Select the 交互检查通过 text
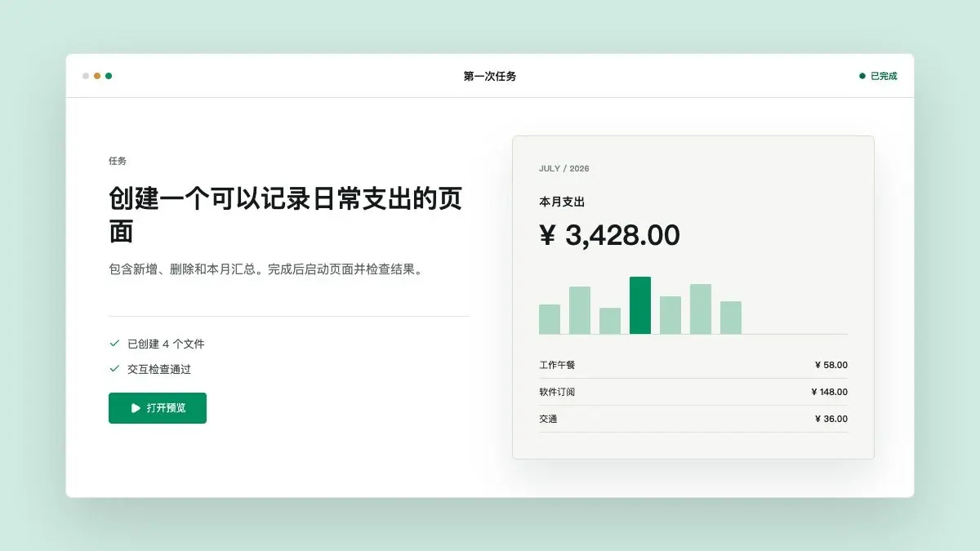Viewport: 980px width, 551px height. click(x=159, y=369)
